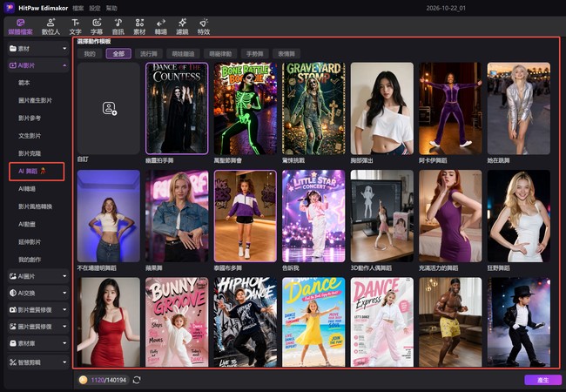This screenshot has width=566, height=392.
Task: Switch to the 流行舞 template tab
Action: coord(149,54)
